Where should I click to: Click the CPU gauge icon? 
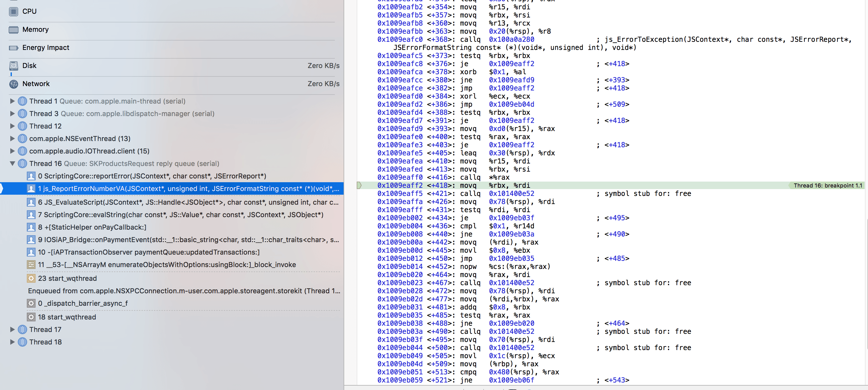point(13,12)
